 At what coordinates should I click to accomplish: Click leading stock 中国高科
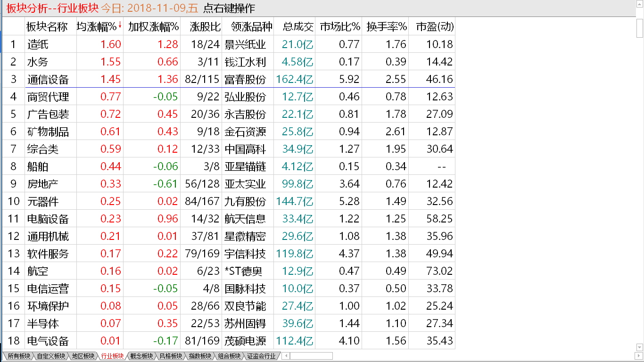pyautogui.click(x=245, y=149)
